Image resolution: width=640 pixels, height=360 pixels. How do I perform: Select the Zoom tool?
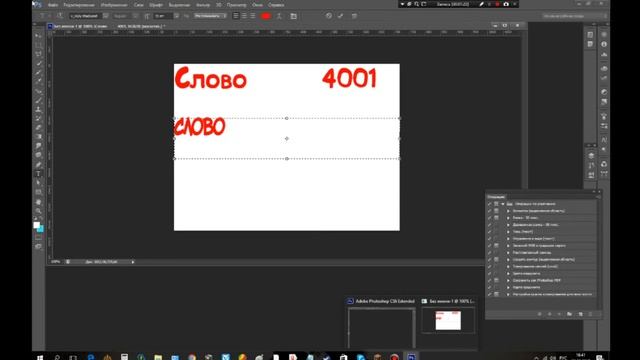click(x=38, y=211)
